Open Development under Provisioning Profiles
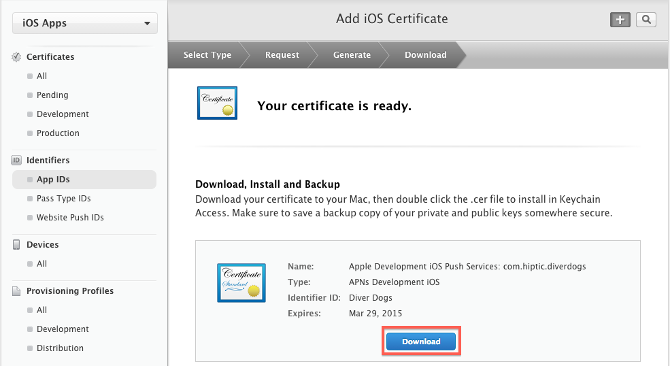 tap(62, 329)
